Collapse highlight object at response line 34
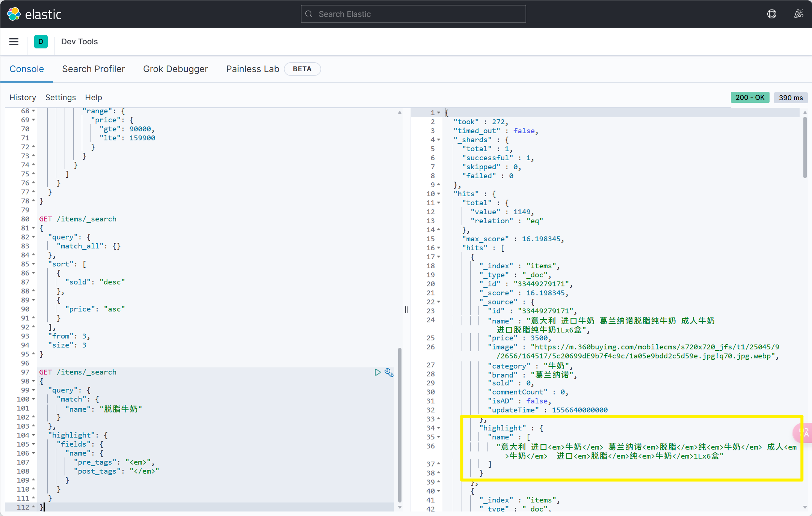The image size is (812, 516). point(439,428)
